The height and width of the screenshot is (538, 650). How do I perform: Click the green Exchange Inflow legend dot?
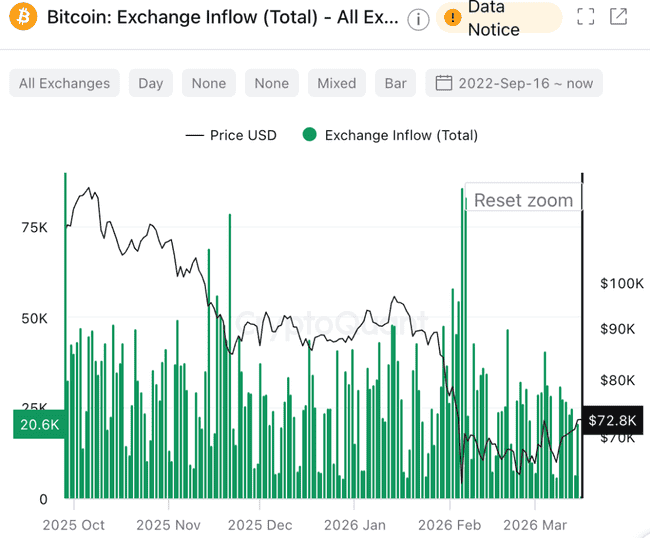(x=310, y=135)
